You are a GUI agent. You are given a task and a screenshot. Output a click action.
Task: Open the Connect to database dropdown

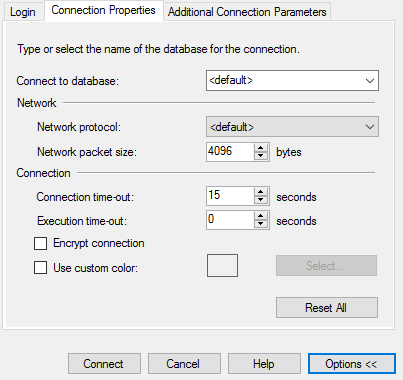tap(292, 80)
